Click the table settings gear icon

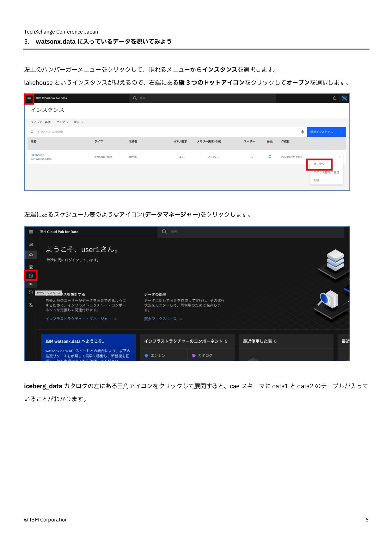click(302, 132)
